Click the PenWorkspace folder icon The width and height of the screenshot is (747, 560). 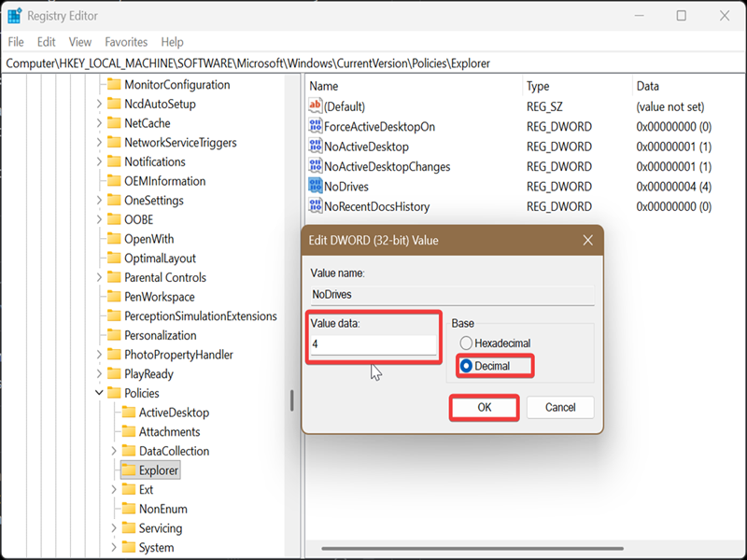[x=114, y=296]
